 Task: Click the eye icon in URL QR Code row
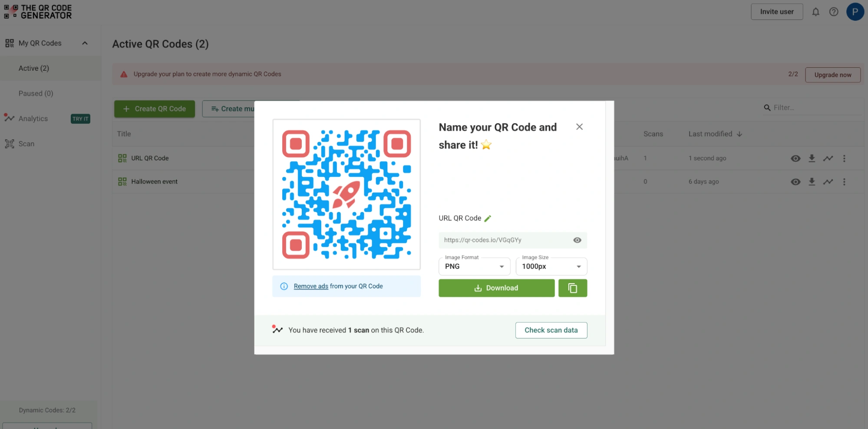[795, 158]
